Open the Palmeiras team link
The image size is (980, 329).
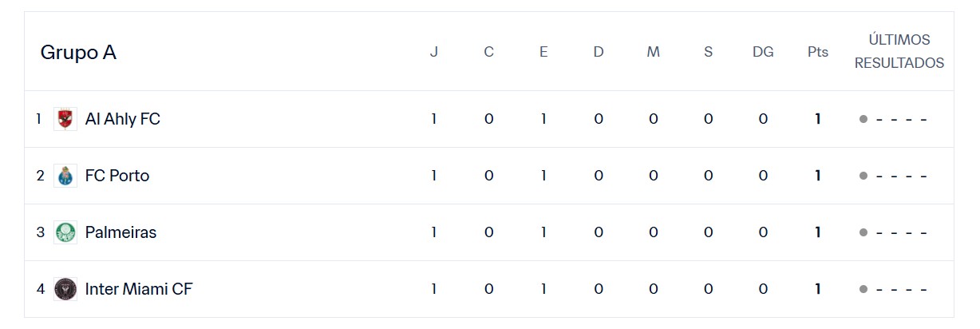[x=121, y=232]
